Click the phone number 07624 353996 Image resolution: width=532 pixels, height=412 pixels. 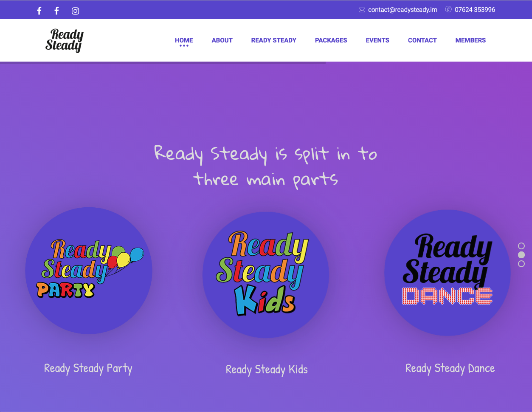(x=475, y=10)
